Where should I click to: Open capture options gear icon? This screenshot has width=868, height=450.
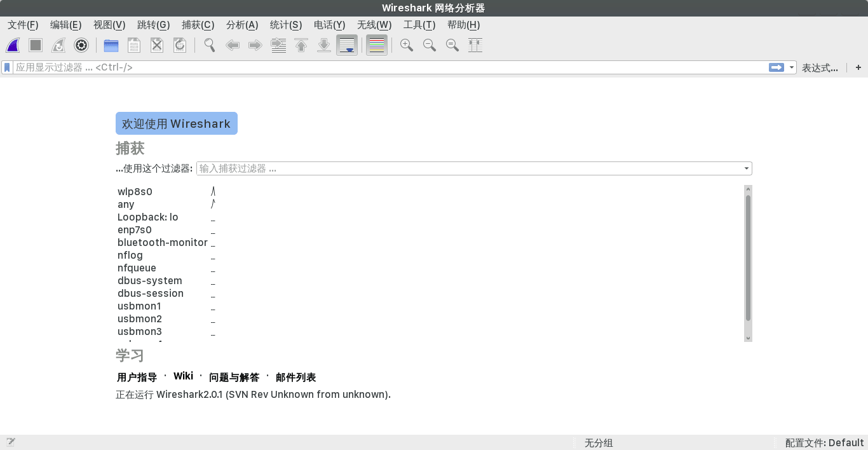[x=81, y=45]
